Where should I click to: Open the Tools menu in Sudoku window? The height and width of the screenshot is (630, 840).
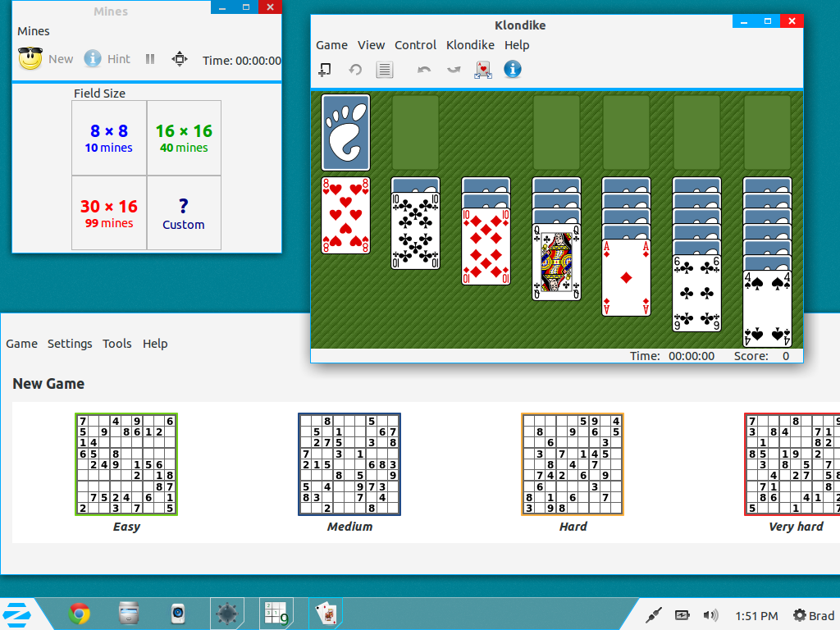[117, 344]
